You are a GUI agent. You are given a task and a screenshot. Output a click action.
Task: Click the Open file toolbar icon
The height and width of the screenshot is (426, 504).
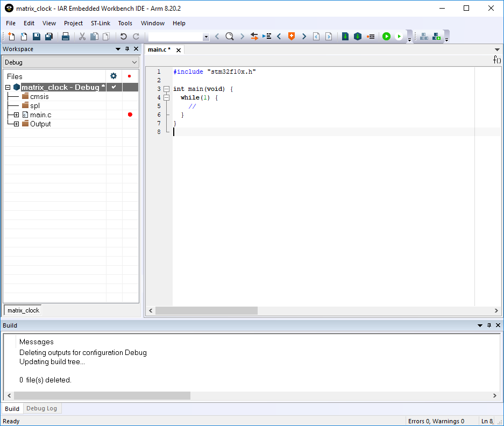pyautogui.click(x=24, y=37)
